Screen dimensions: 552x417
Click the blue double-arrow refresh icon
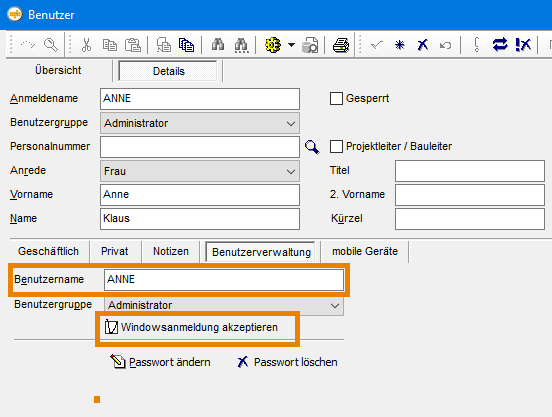500,45
